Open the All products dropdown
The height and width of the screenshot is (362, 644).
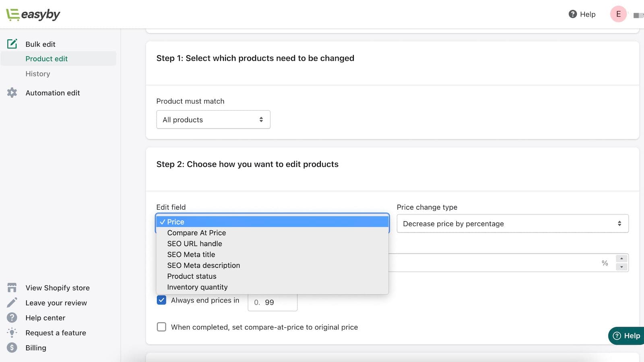pos(213,119)
